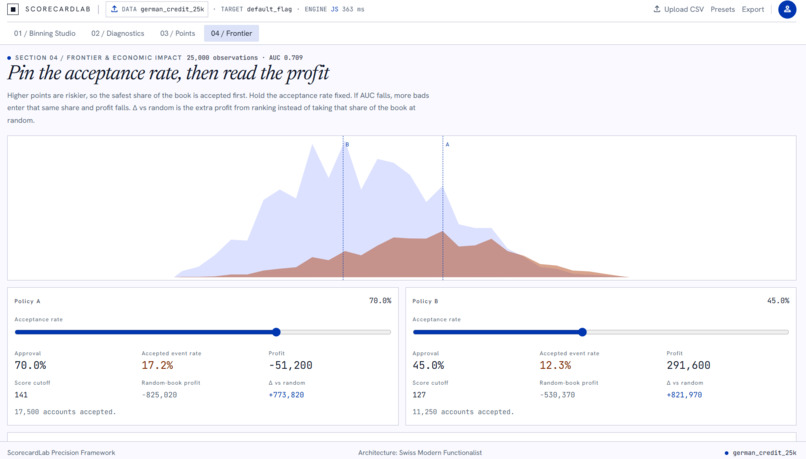Viewport: 806px width, 459px height.
Task: Click the Policy A acceptance rate slider handle
Action: (276, 332)
